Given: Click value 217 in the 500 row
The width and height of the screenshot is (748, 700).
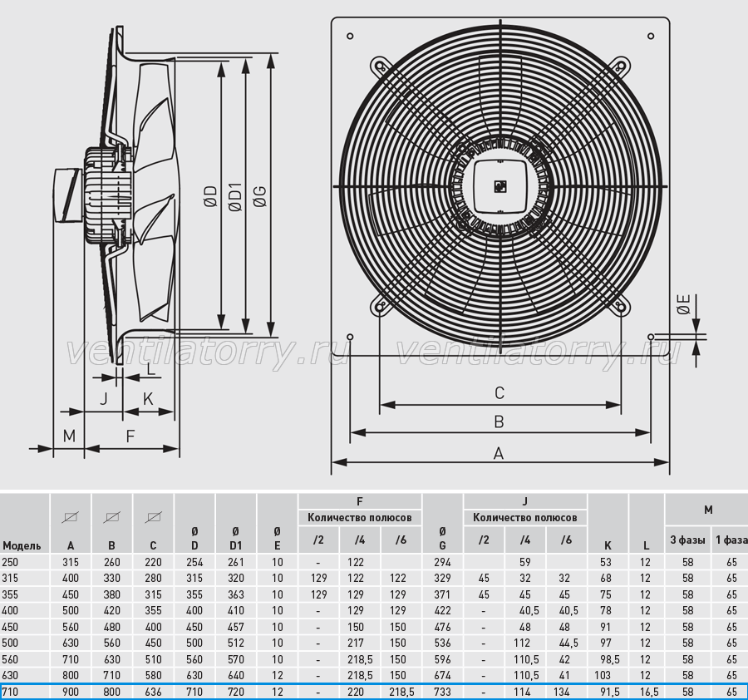Looking at the screenshot, I should [x=356, y=643].
